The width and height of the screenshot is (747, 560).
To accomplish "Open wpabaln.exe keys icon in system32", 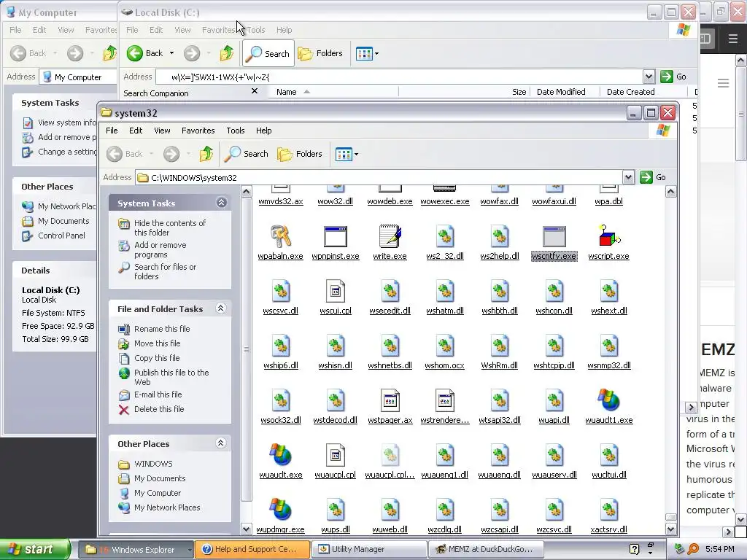I will (281, 237).
